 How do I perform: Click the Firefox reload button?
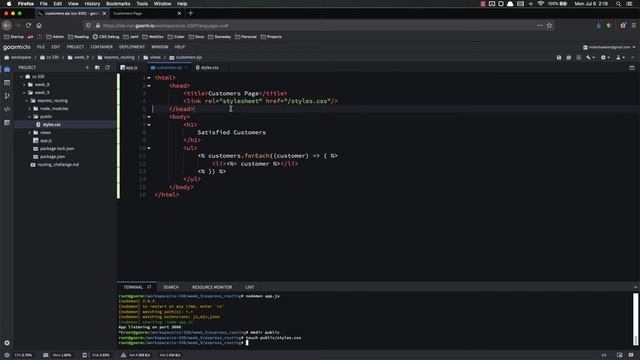[x=28, y=25]
